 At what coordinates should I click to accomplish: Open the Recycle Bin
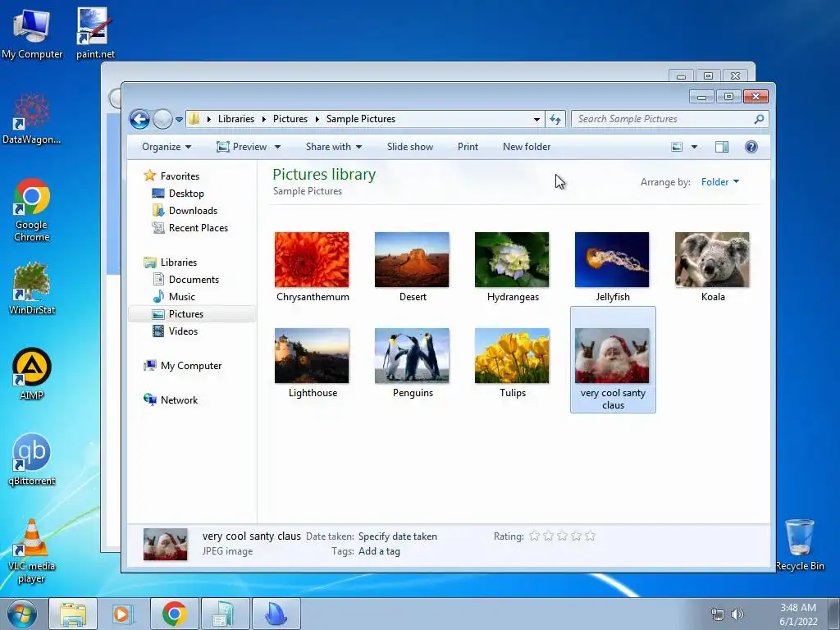[799, 545]
